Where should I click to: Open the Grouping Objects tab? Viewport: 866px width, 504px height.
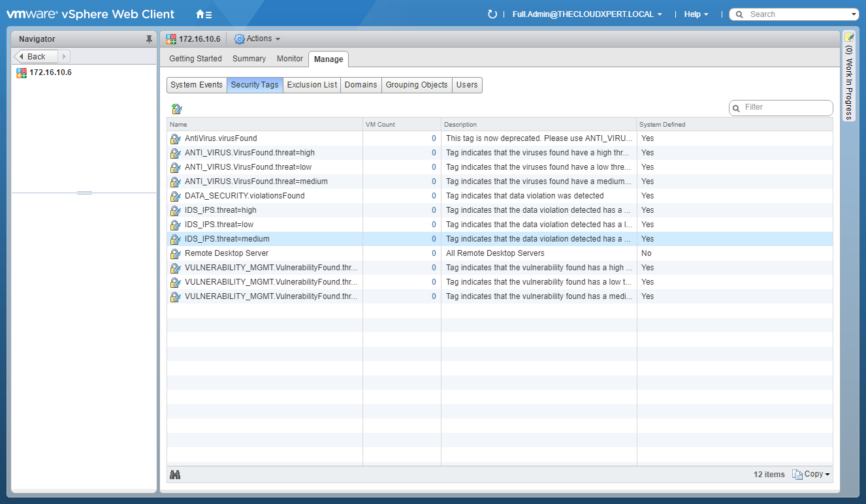[417, 85]
